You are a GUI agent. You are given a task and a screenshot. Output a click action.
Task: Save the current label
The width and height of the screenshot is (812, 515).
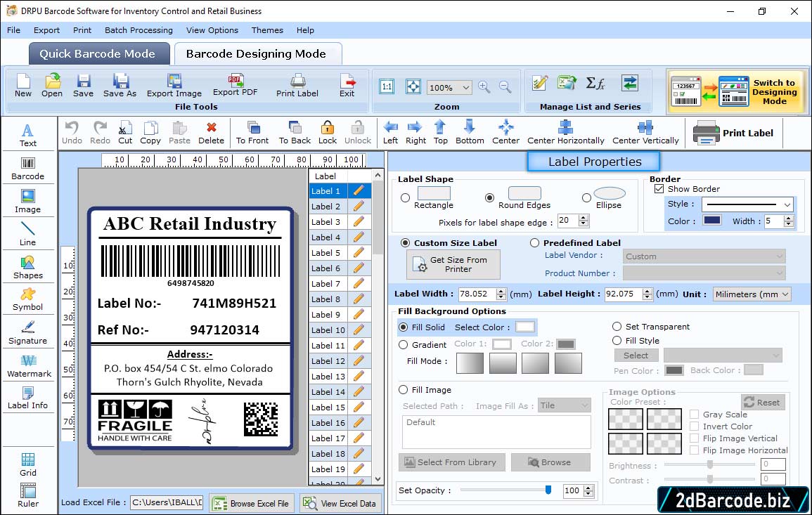tap(83, 86)
